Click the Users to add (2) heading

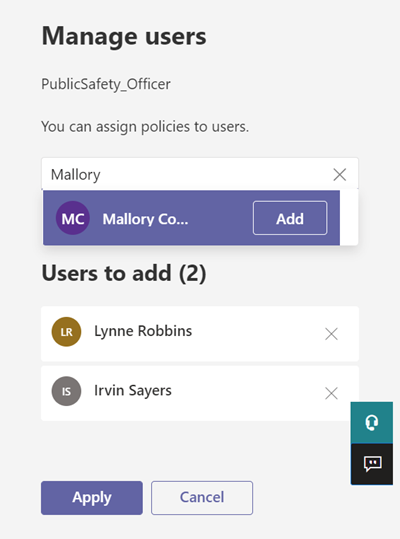pos(124,273)
